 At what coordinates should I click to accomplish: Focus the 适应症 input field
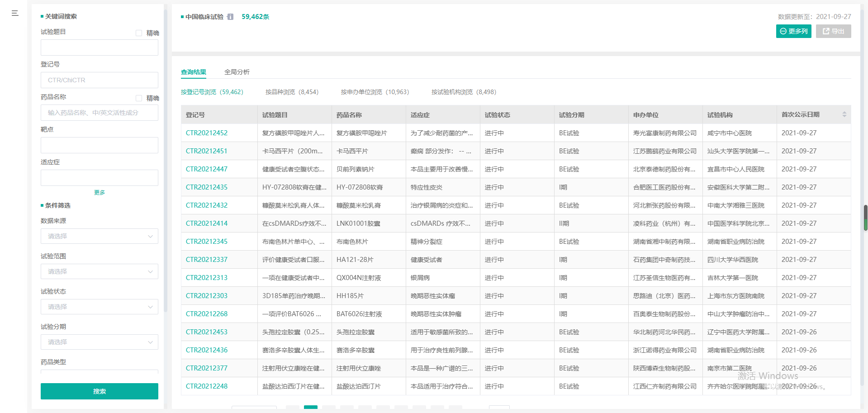(100, 178)
